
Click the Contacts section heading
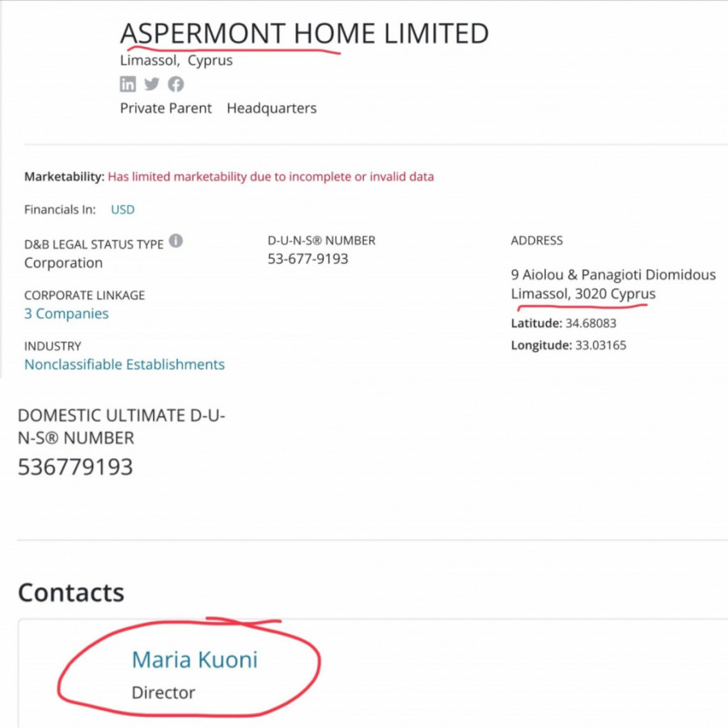pyautogui.click(x=71, y=593)
